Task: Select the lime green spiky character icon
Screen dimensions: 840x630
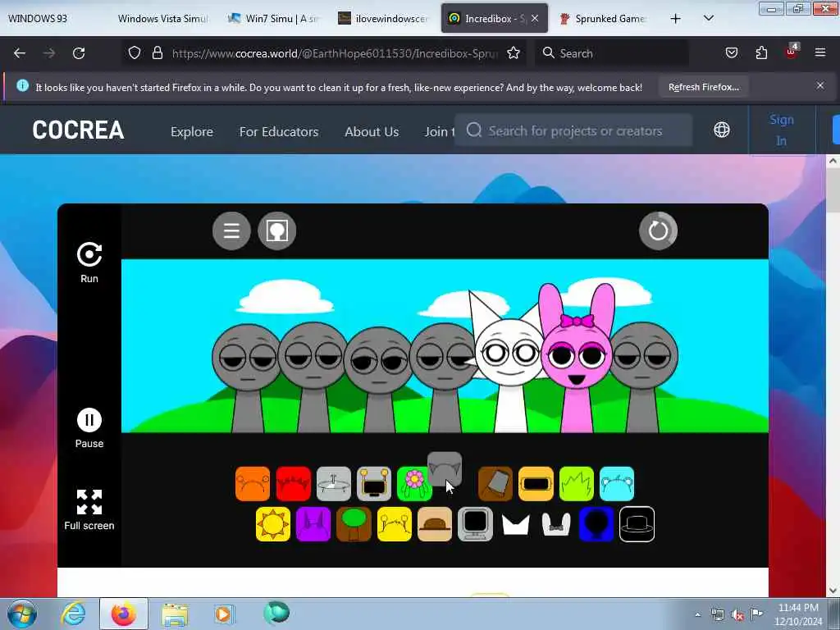Action: point(577,484)
